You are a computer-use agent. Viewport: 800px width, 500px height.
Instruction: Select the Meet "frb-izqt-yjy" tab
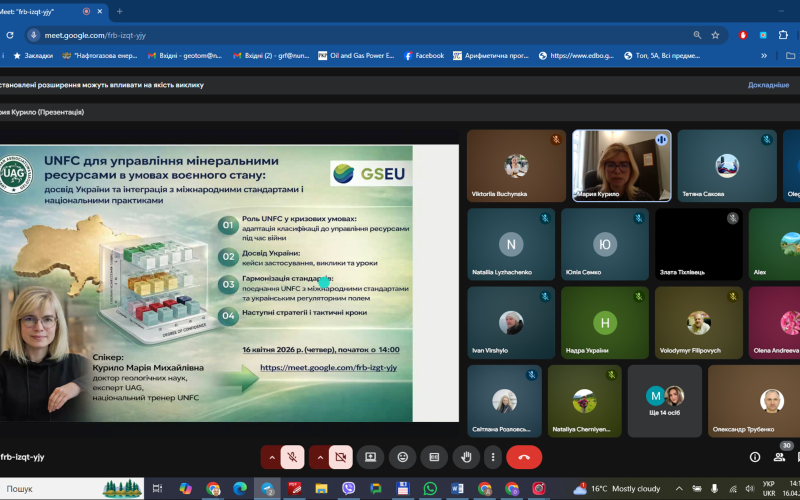51,11
